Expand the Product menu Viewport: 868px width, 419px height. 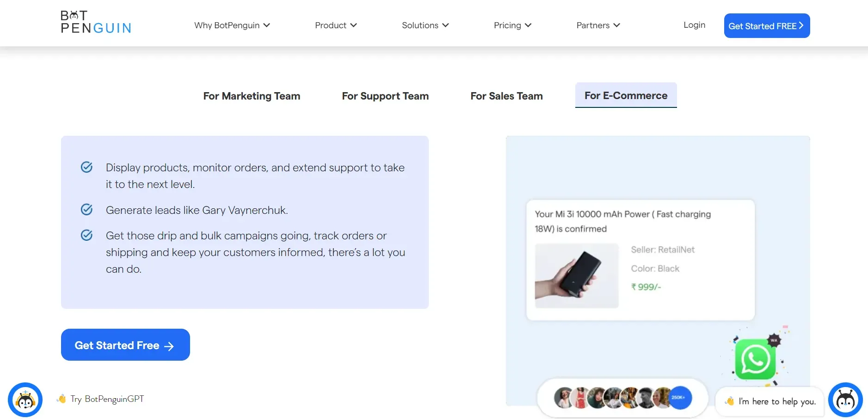[336, 25]
